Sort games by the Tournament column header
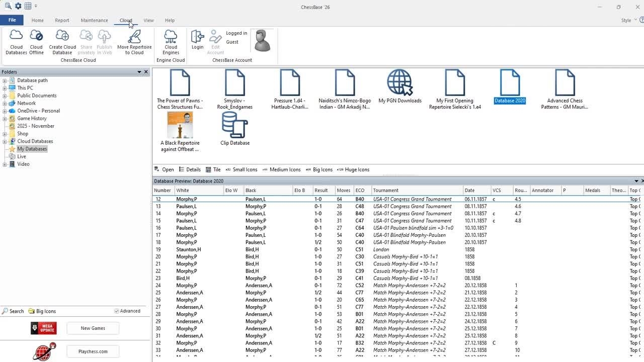The image size is (644, 362). click(417, 191)
